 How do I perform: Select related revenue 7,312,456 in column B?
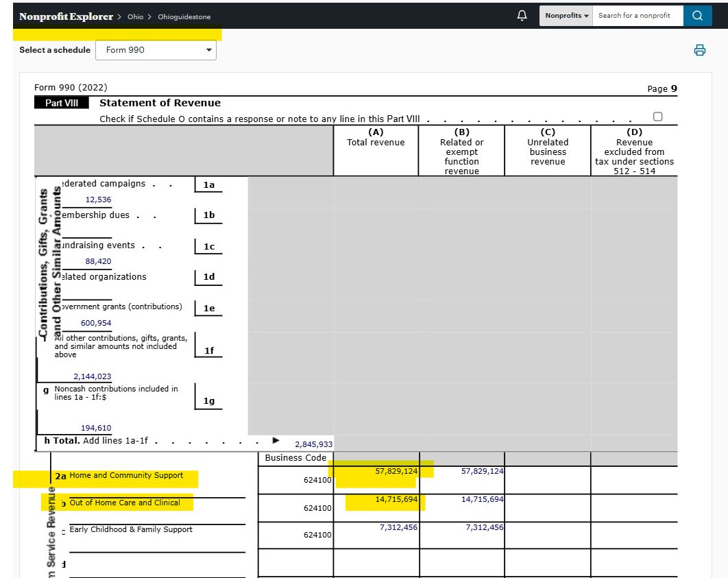point(484,527)
